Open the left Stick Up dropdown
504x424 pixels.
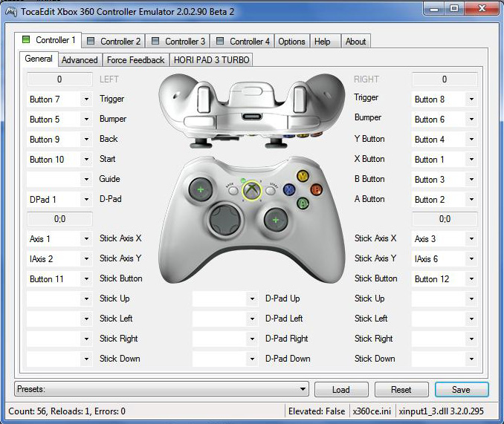tap(59, 299)
